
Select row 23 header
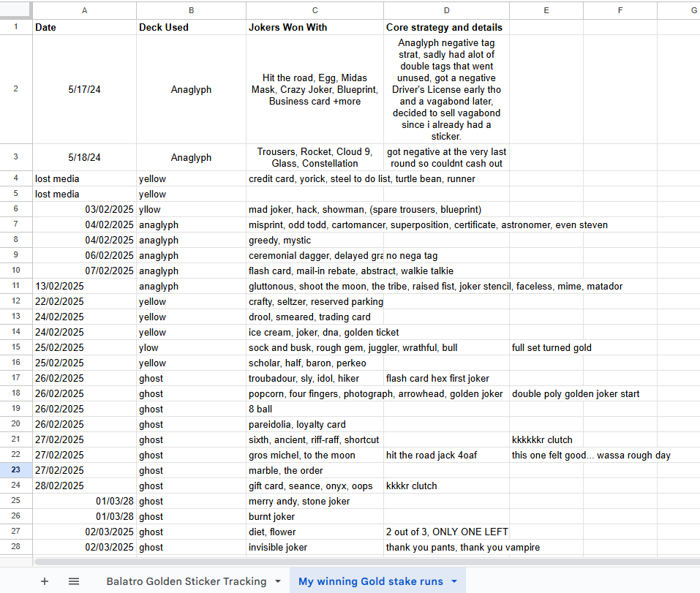[15, 470]
